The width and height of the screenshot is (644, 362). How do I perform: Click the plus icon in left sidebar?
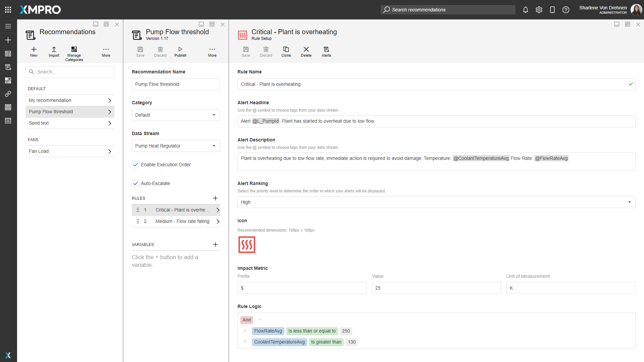pos(8,40)
